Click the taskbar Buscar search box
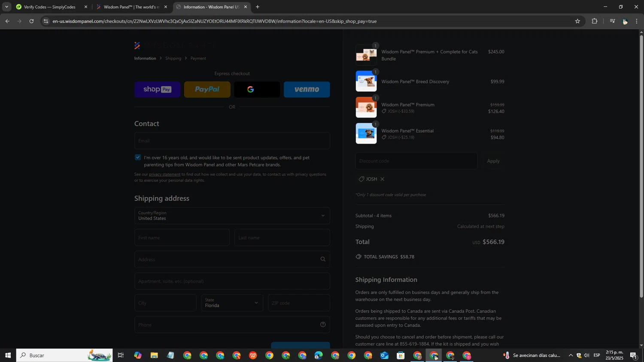 (x=64, y=355)
